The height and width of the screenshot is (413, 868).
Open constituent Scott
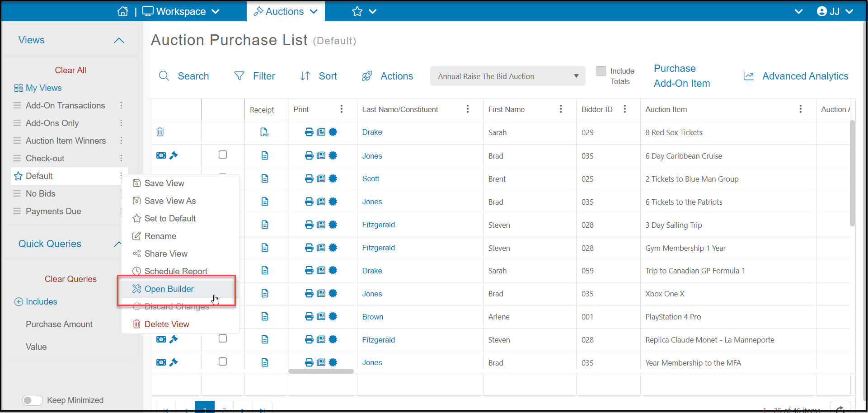point(371,178)
